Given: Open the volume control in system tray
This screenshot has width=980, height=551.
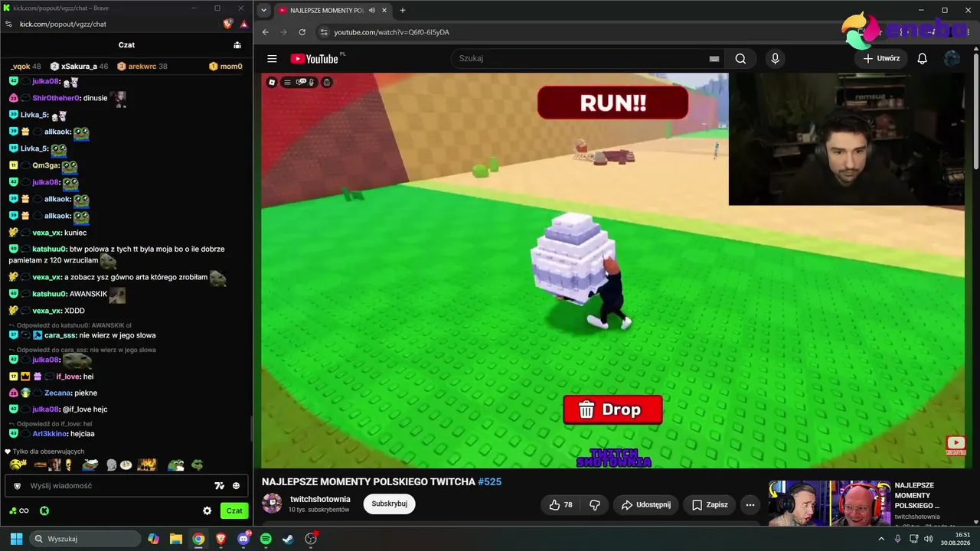Looking at the screenshot, I should (928, 539).
